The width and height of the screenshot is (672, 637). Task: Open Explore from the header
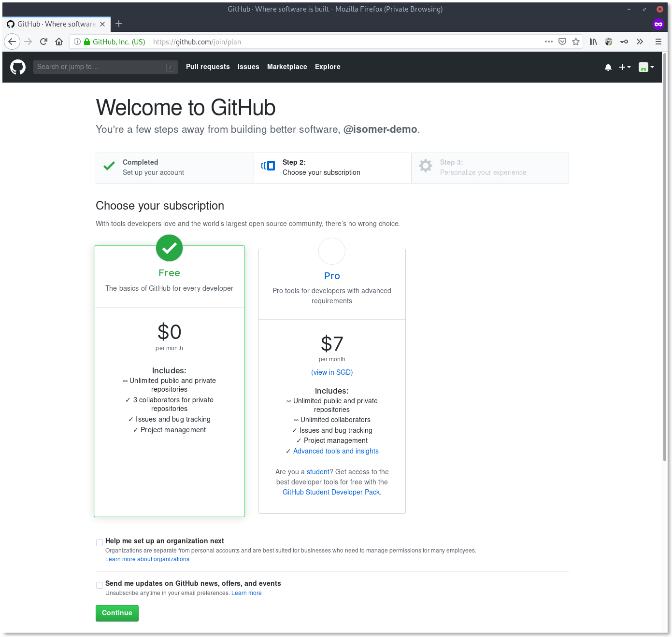pos(328,67)
